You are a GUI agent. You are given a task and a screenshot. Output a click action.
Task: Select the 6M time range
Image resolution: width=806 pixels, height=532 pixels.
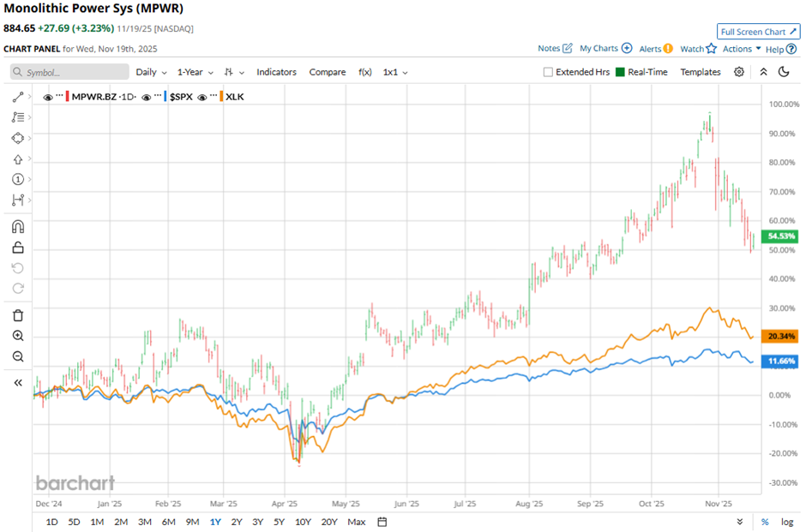point(168,522)
